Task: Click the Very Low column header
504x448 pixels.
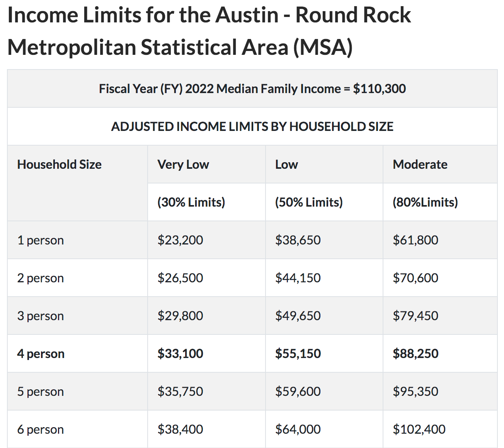Action: 206,164
